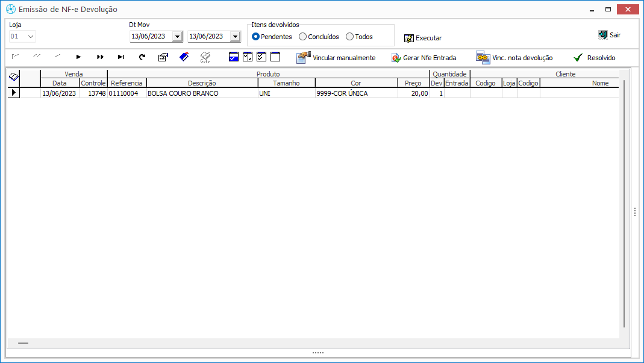The height and width of the screenshot is (363, 644).
Task: Click Vincular manualmente text
Action: 344,58
